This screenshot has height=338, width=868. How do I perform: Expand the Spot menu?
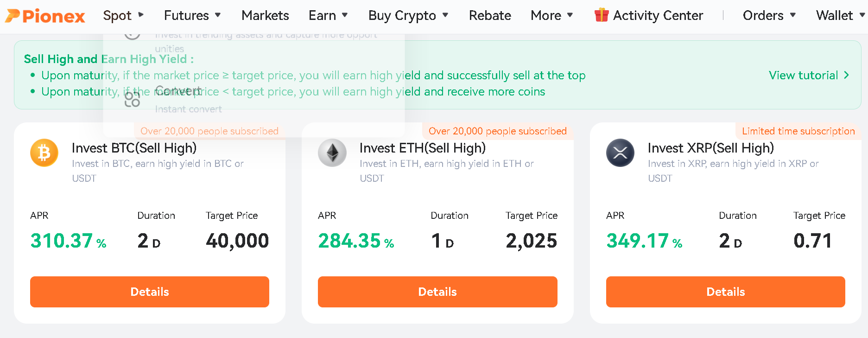click(x=123, y=15)
